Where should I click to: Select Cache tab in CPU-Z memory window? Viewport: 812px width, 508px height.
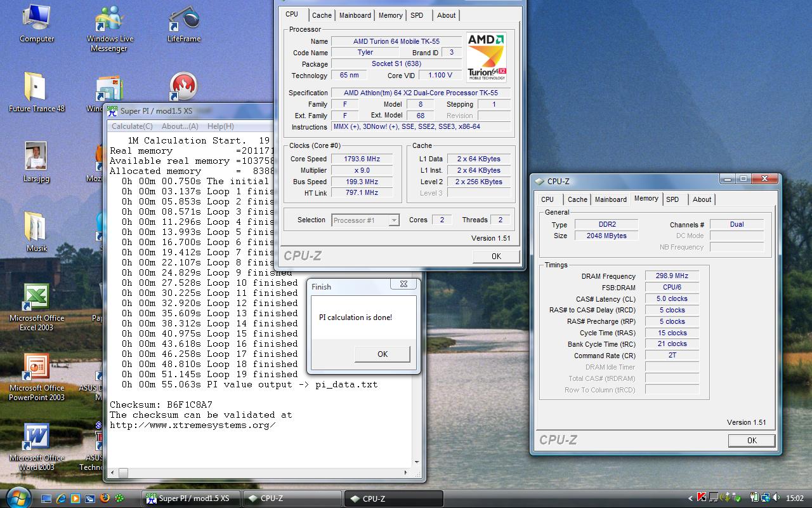tap(577, 199)
